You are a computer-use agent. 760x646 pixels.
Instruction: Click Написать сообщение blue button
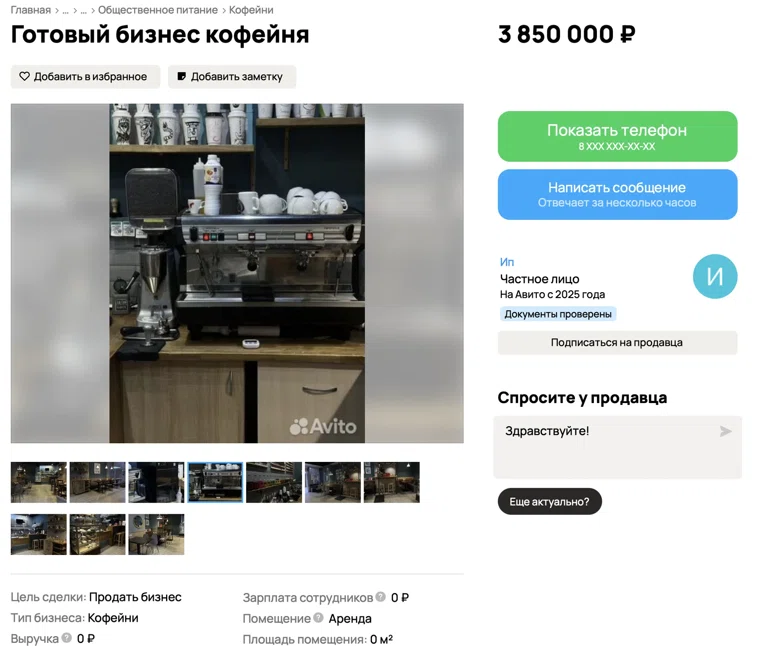[x=618, y=194]
